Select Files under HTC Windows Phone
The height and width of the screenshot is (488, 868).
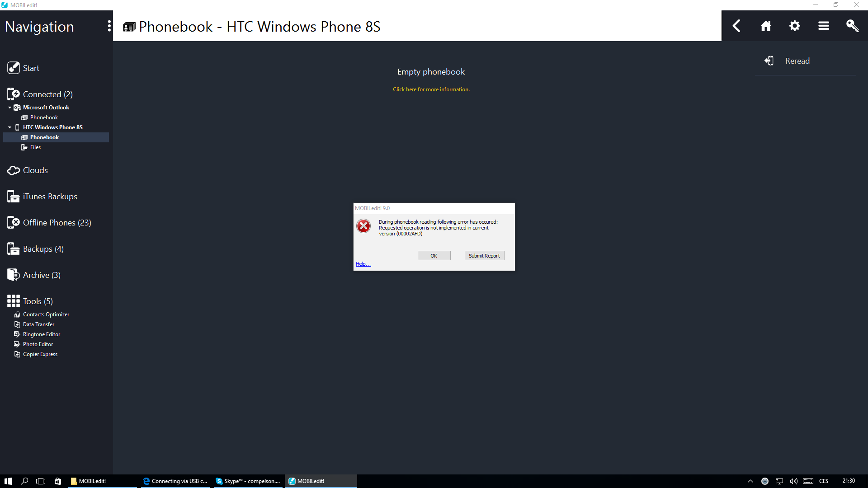(35, 147)
